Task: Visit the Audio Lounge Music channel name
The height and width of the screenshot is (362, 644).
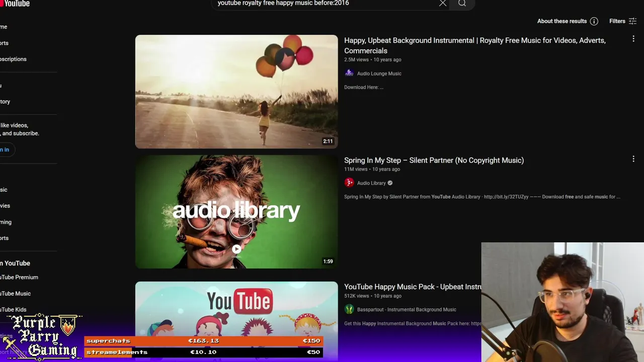Action: point(379,73)
